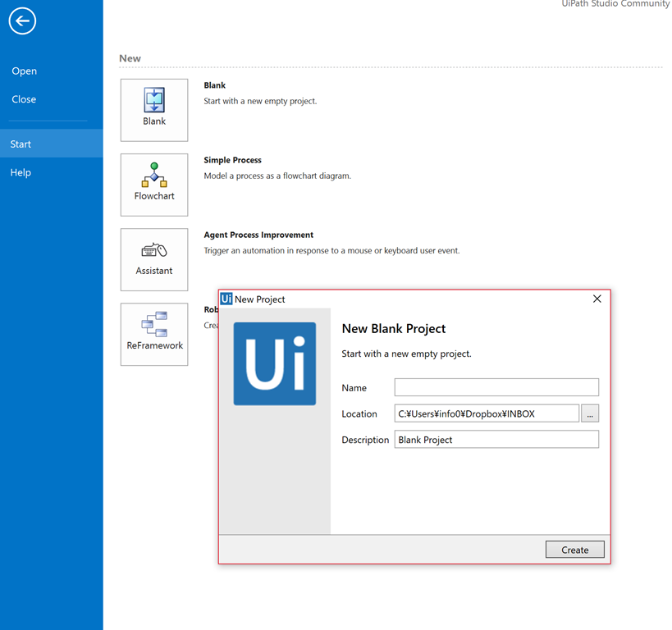Edit the Description field containing Blank Project
Viewport: 672px width, 630px height.
point(496,440)
